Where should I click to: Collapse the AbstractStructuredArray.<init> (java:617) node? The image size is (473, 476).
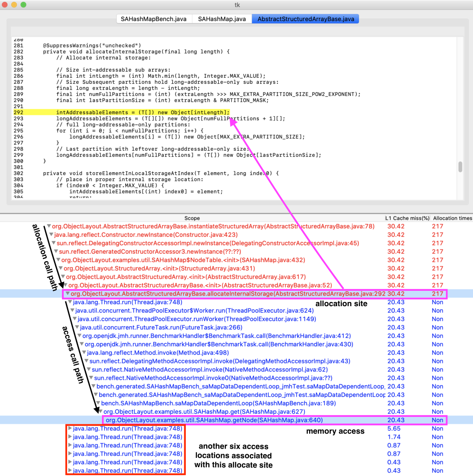pyautogui.click(x=63, y=277)
